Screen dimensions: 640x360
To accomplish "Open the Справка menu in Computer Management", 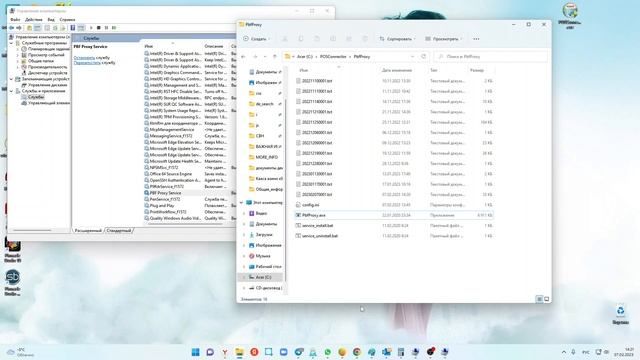I will click(x=67, y=20).
